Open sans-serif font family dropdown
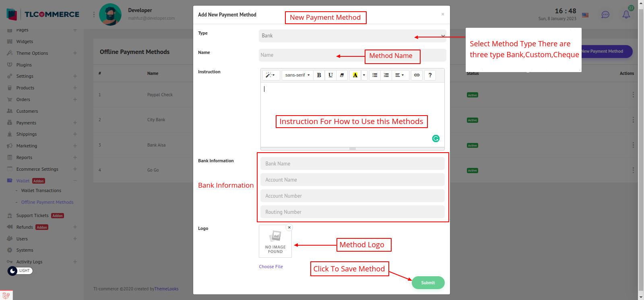 (x=297, y=75)
